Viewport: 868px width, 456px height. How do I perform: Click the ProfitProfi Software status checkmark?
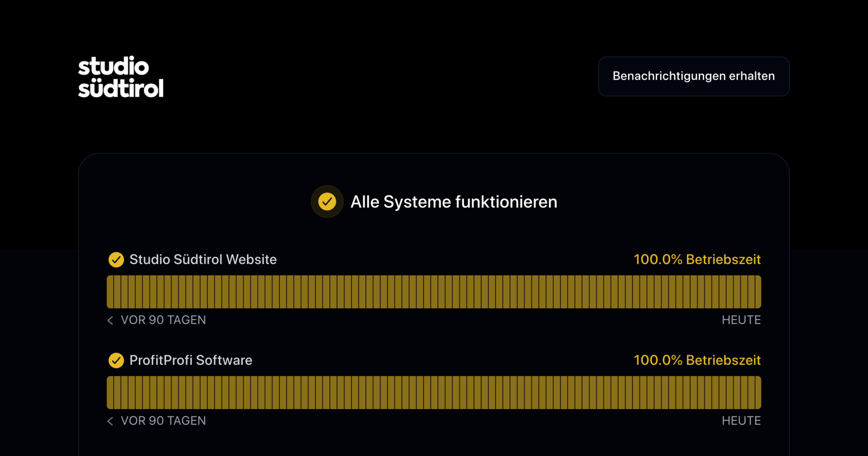tap(116, 360)
